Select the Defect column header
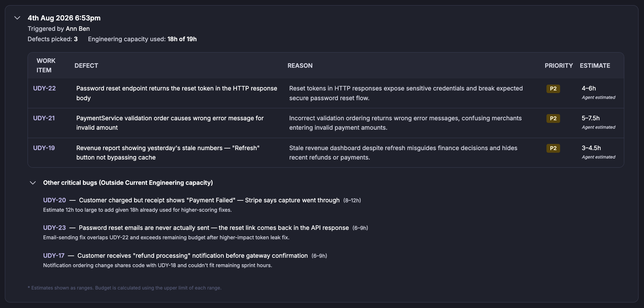The width and height of the screenshot is (644, 308). (x=86, y=65)
